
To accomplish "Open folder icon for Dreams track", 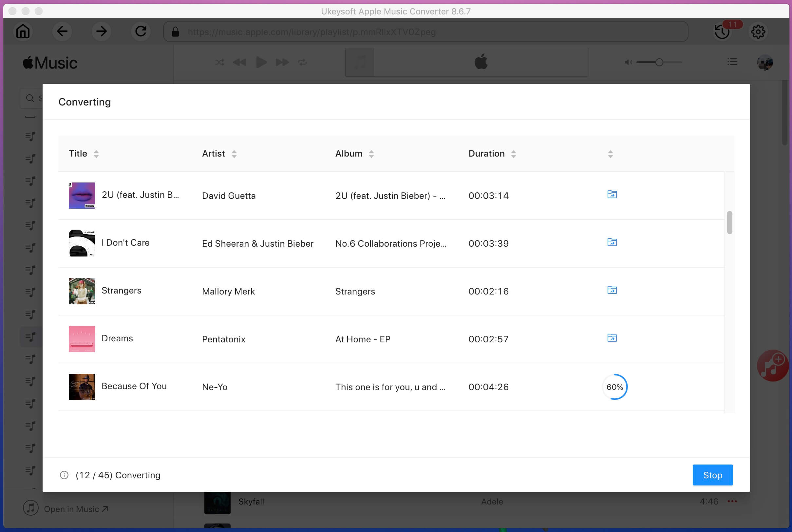I will [x=612, y=338].
